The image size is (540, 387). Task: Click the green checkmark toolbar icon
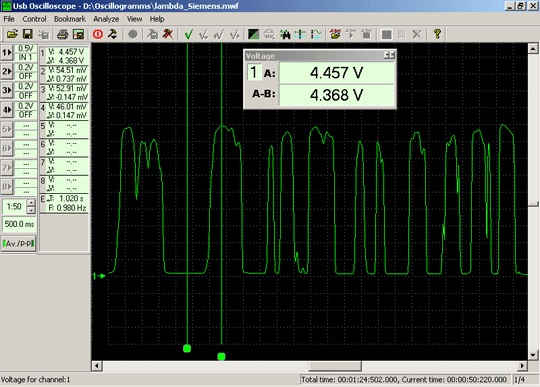click(189, 34)
